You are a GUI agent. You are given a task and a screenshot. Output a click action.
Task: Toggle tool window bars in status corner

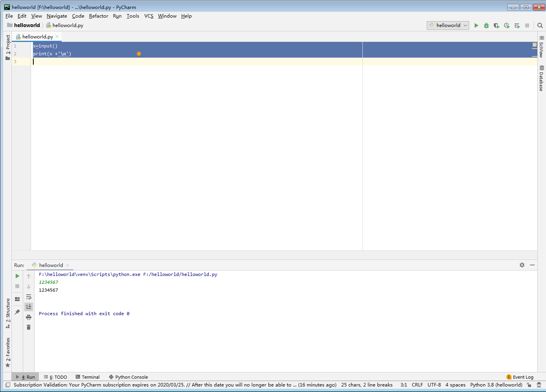point(7,385)
